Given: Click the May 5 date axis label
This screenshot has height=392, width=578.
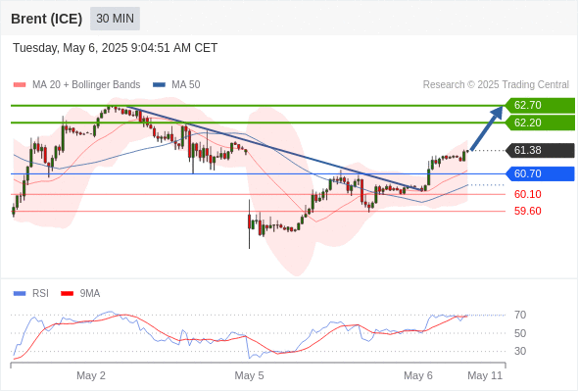Looking at the screenshot, I should click(x=249, y=375).
